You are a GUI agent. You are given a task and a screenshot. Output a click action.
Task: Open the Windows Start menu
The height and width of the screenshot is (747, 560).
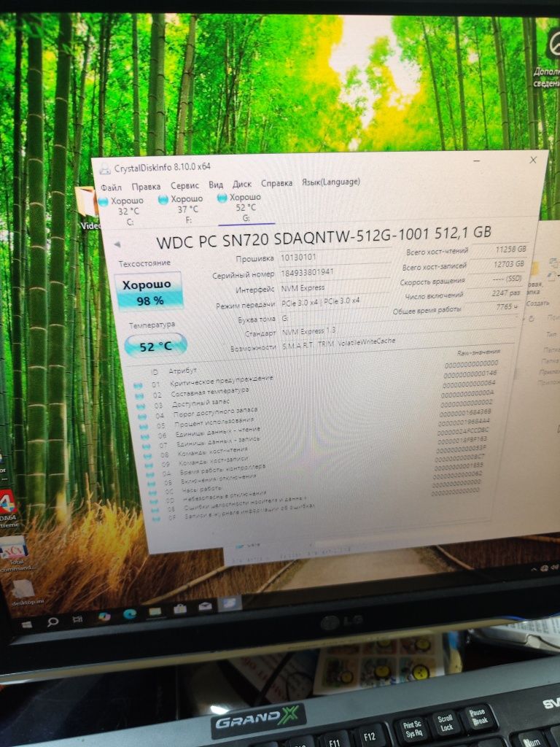click(x=27, y=624)
